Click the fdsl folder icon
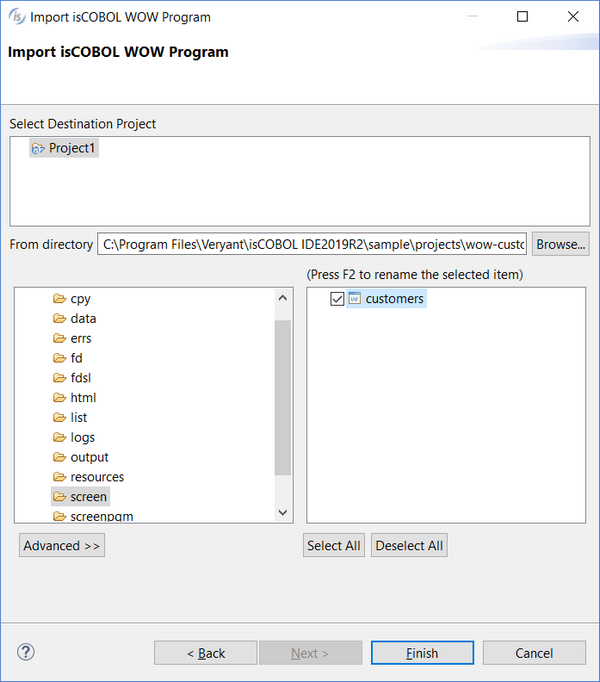 coord(59,378)
